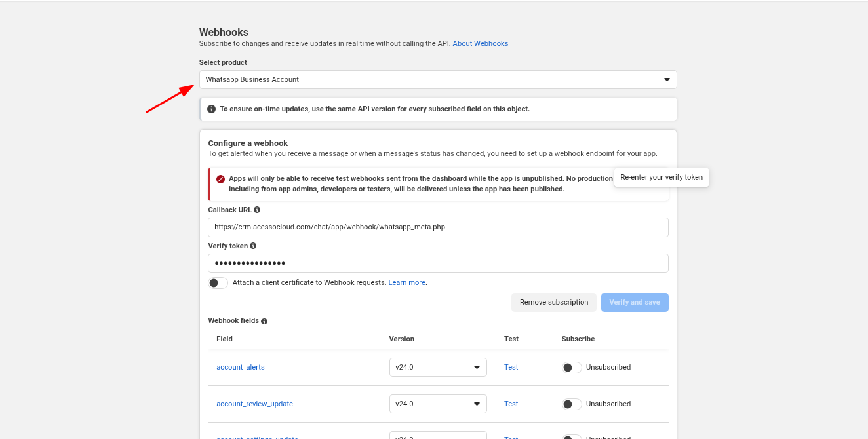
Task: Click the info icon beside Verify token
Action: [253, 246]
